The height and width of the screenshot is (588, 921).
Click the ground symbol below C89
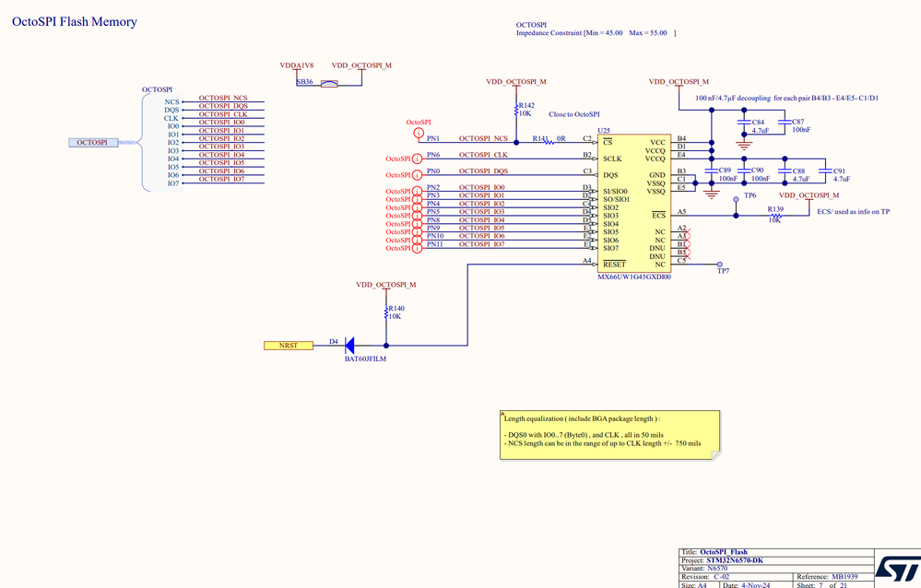pyautogui.click(x=712, y=194)
